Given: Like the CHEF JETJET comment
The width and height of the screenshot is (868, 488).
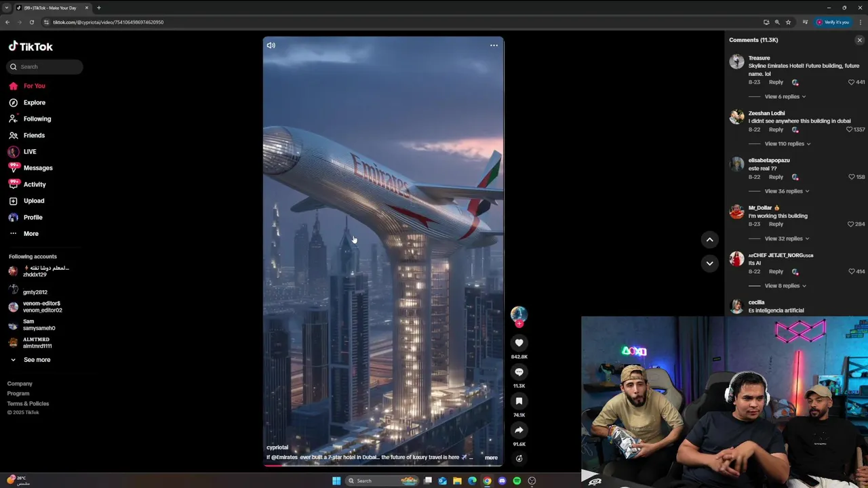Looking at the screenshot, I should tap(852, 272).
